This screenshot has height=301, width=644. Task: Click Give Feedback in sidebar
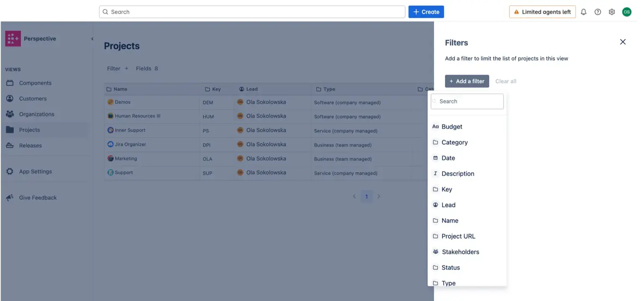pos(37,198)
